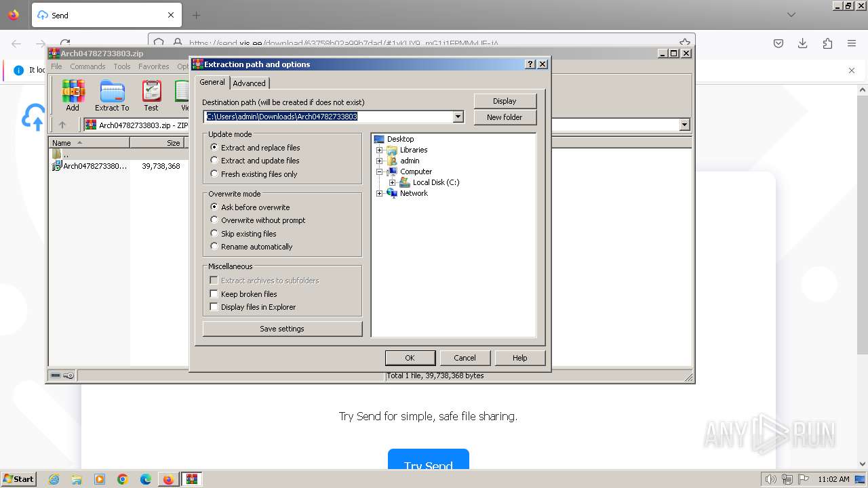
Task: Click the Cancel button in dialog
Action: click(x=465, y=358)
